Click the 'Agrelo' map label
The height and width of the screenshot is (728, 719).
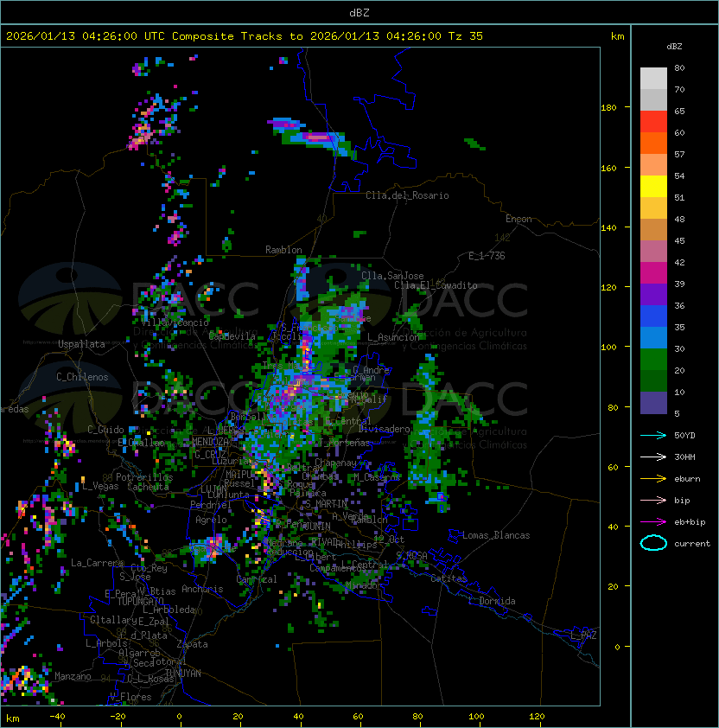(211, 520)
